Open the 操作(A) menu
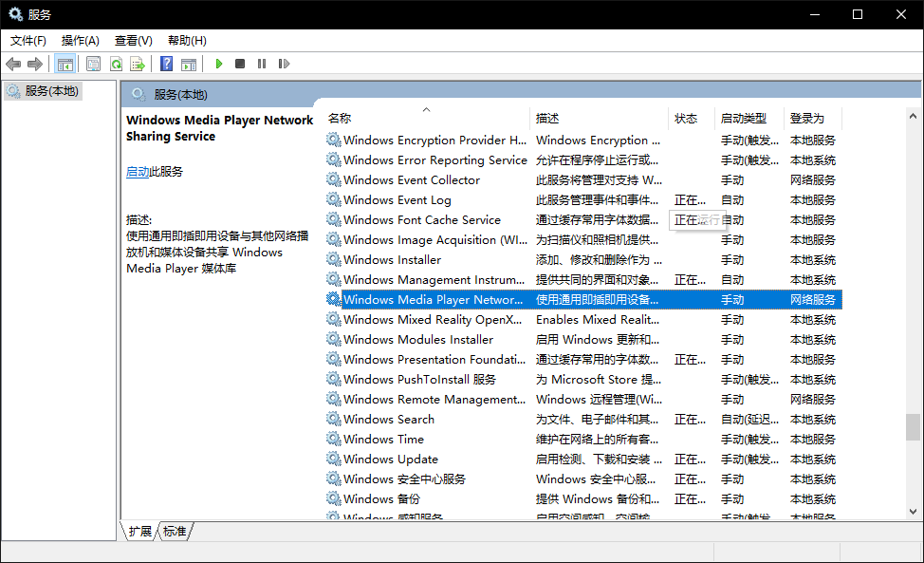Image resolution: width=924 pixels, height=563 pixels. (80, 41)
